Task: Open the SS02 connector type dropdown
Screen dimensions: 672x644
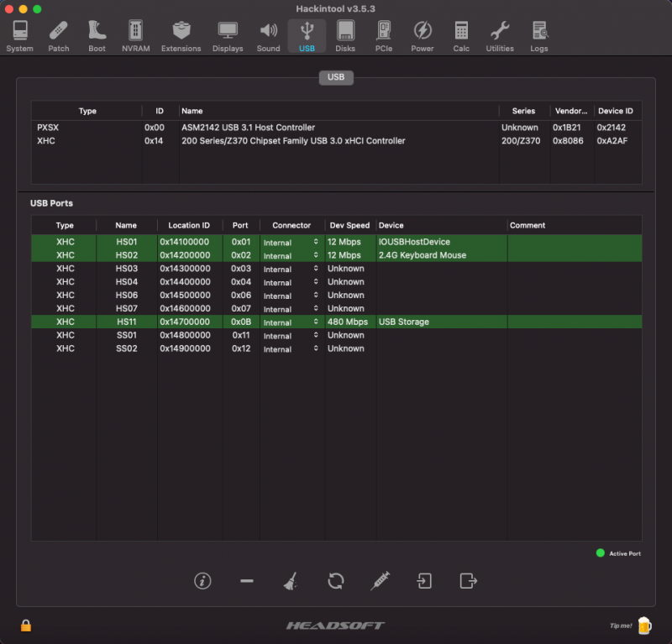Action: [x=291, y=349]
